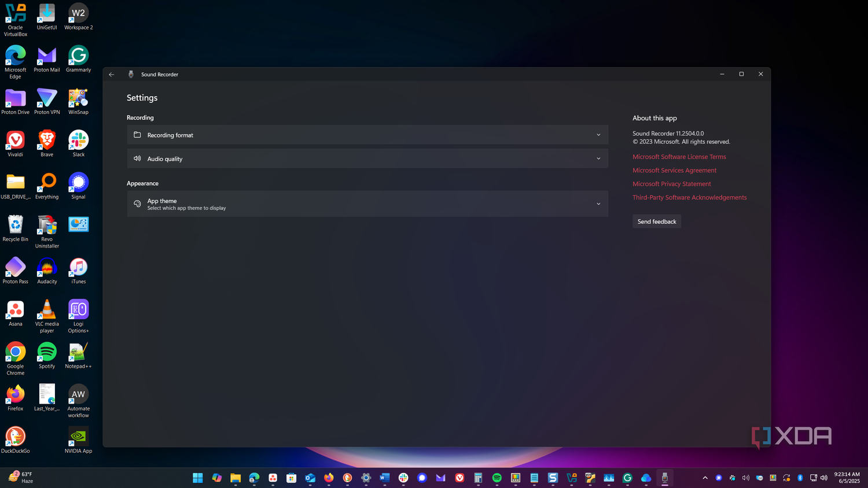Open the App theme dropdown
This screenshot has width=868, height=488.
[367, 204]
